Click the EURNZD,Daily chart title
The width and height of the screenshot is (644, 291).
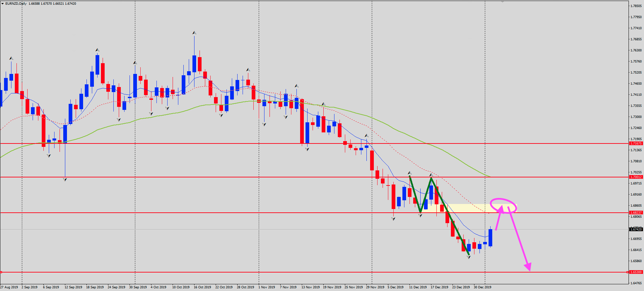(16, 4)
